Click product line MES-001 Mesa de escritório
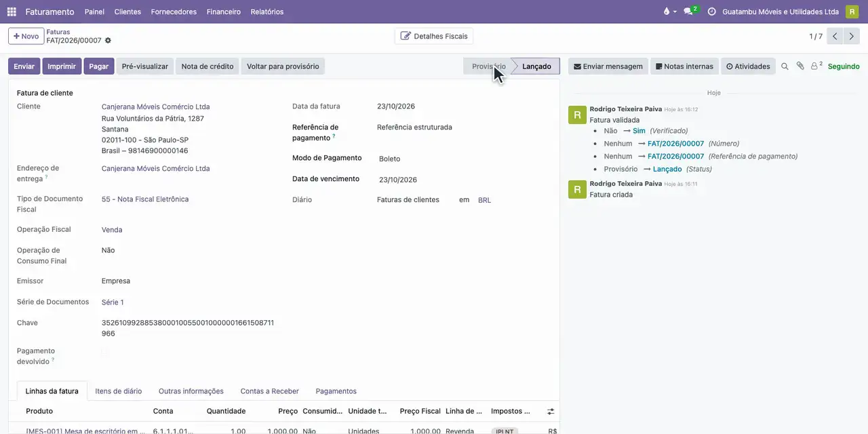868x434 pixels. [x=85, y=431]
